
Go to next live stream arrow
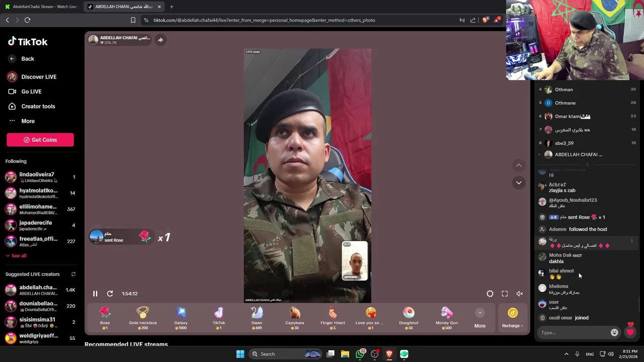tap(519, 183)
